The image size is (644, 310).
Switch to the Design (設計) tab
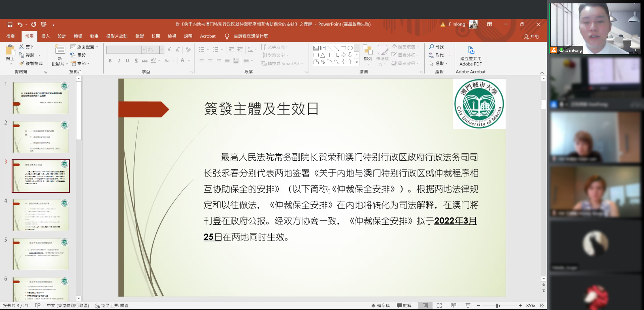[62, 36]
